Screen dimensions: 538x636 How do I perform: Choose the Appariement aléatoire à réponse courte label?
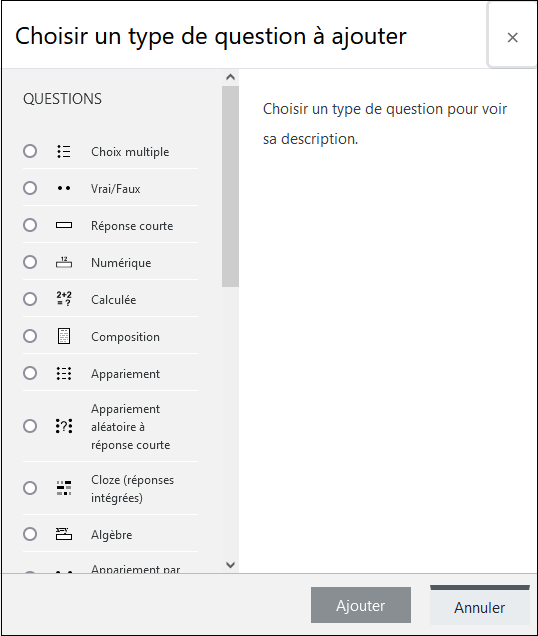pos(130,427)
